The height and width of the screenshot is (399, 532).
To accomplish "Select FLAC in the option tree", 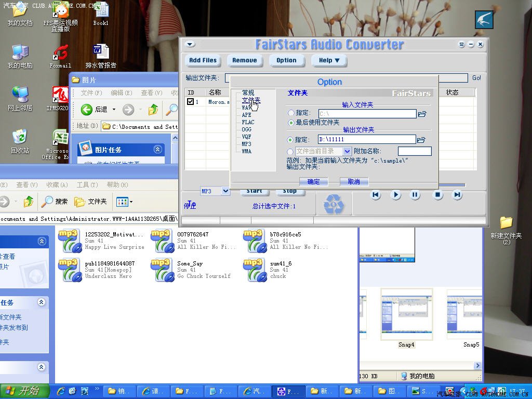I will click(248, 122).
